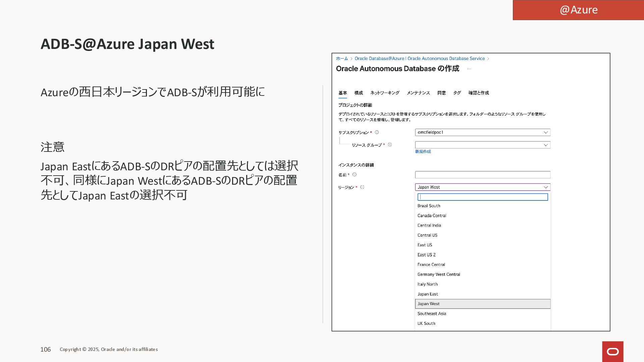
Task: Click the resource group info icon
Action: pos(390,145)
